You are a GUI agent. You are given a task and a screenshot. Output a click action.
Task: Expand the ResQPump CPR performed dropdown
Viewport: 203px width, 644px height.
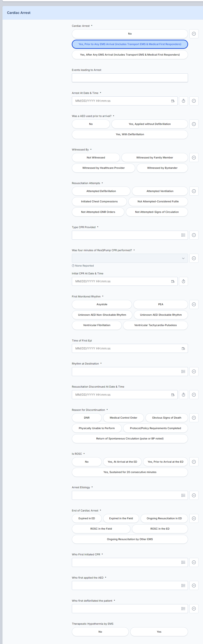pyautogui.click(x=130, y=258)
